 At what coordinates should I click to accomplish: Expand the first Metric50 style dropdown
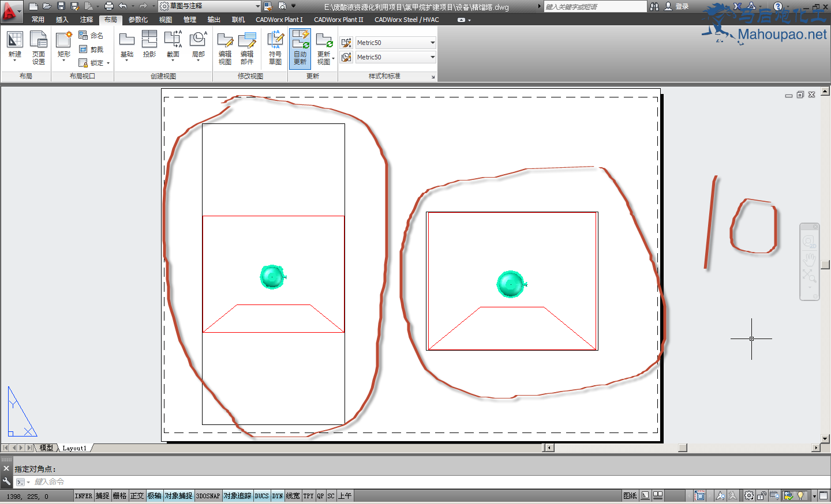coord(432,43)
